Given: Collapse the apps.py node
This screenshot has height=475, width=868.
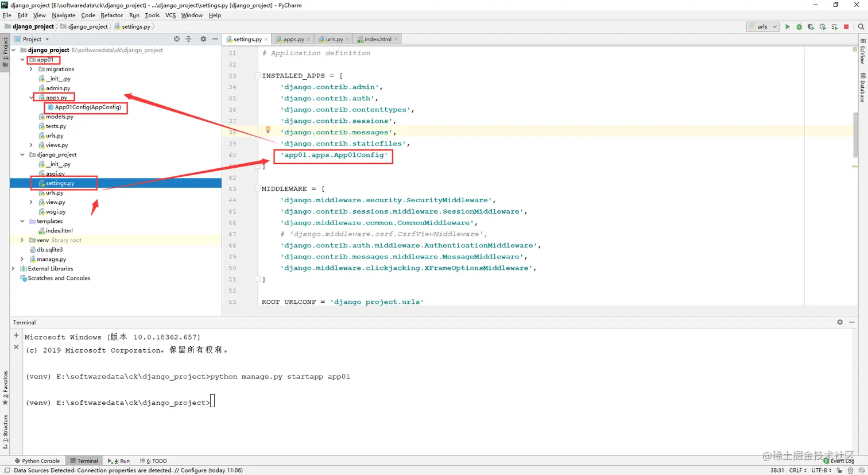Looking at the screenshot, I should (x=32, y=98).
